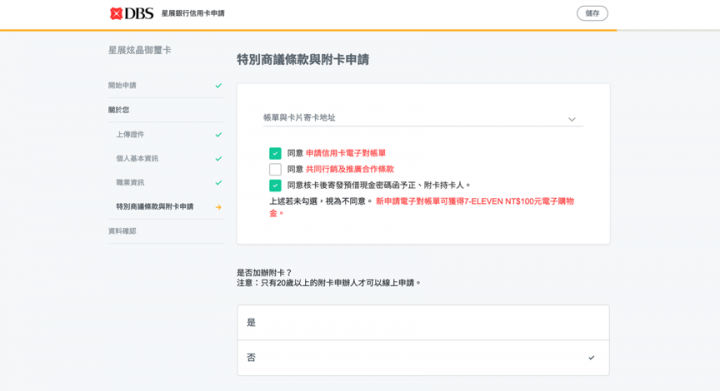Viewport: 720px width, 391px height.
Task: Check the 共同行銷及推廣合作條款 agreement checkbox
Action: tap(275, 169)
